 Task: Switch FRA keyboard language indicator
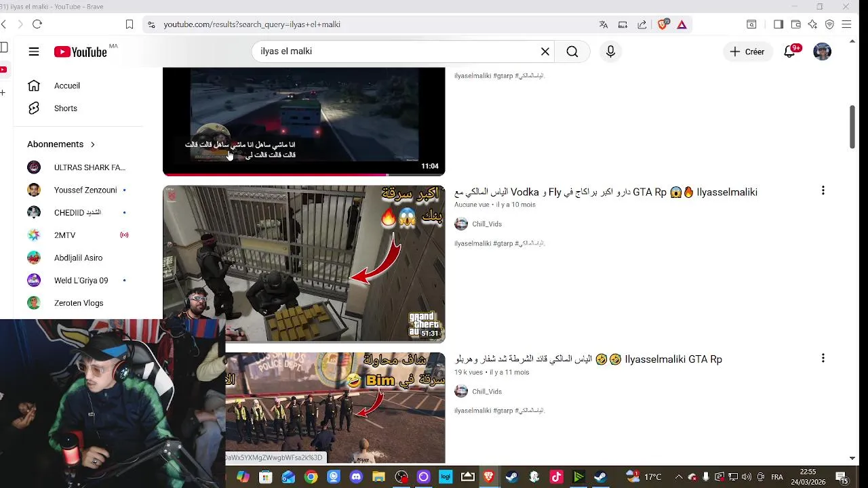[x=777, y=477]
